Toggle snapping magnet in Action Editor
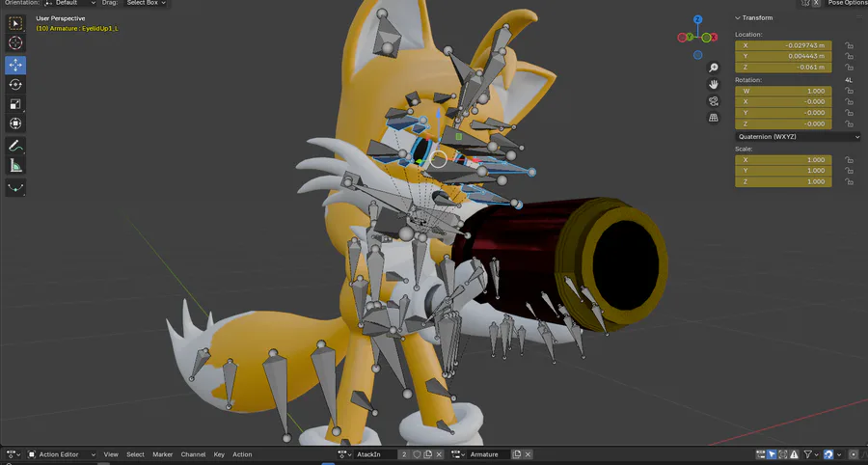The image size is (868, 465). pyautogui.click(x=828, y=454)
